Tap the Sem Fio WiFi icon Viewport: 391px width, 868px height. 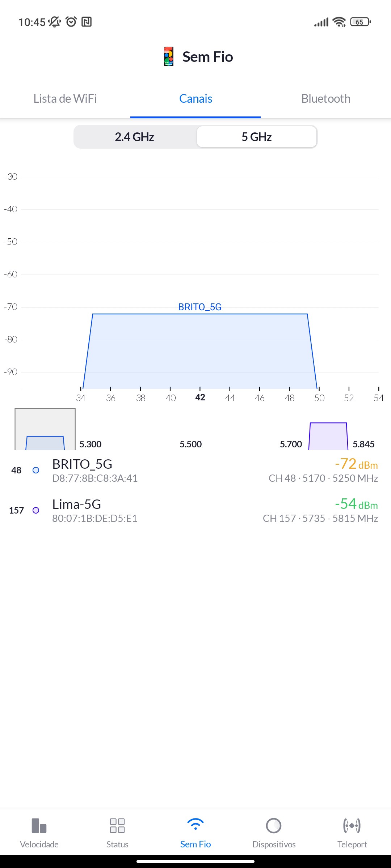tap(195, 825)
